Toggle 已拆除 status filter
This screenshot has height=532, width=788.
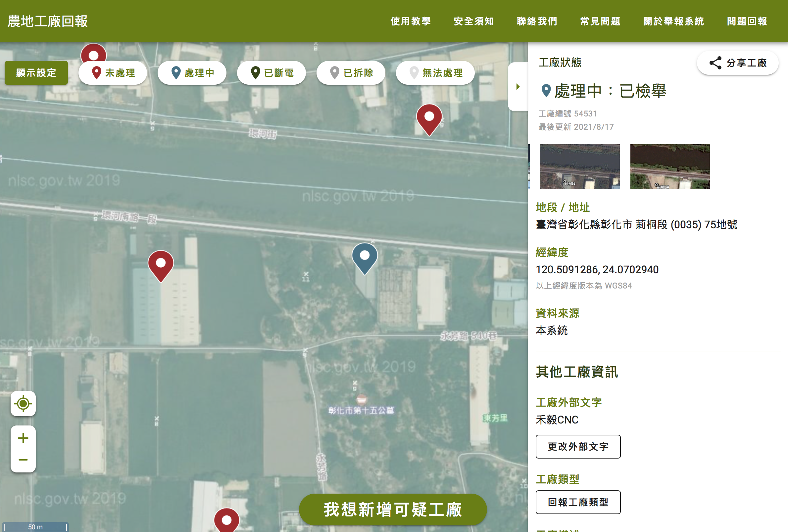pos(351,73)
